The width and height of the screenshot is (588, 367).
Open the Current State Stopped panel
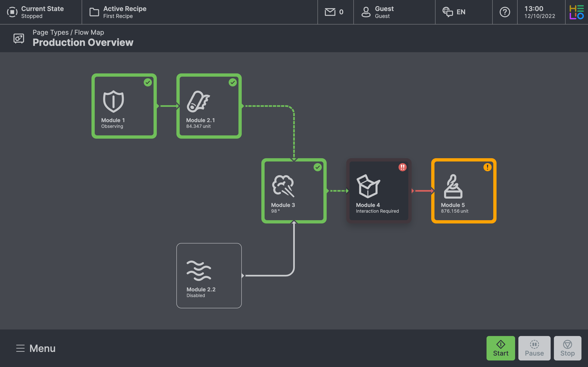tap(36, 12)
